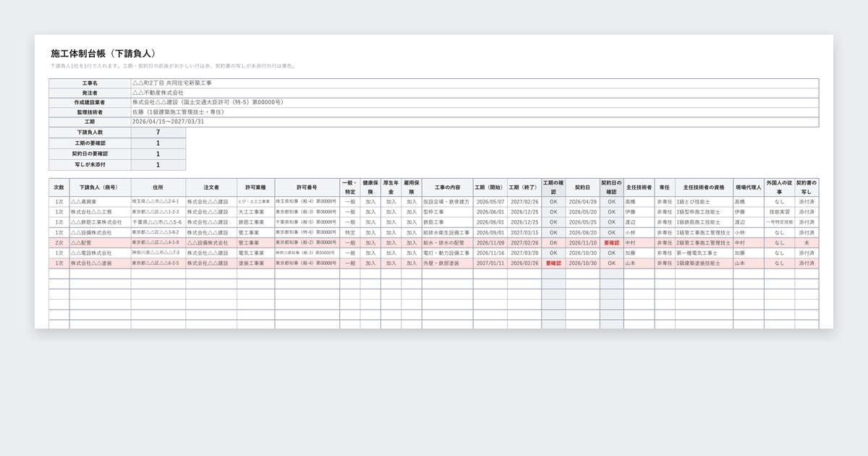Viewport: 868px width, 456px height.
Task: Click the address cell 埼玉県△△市△△2-4-1
Action: 158,202
